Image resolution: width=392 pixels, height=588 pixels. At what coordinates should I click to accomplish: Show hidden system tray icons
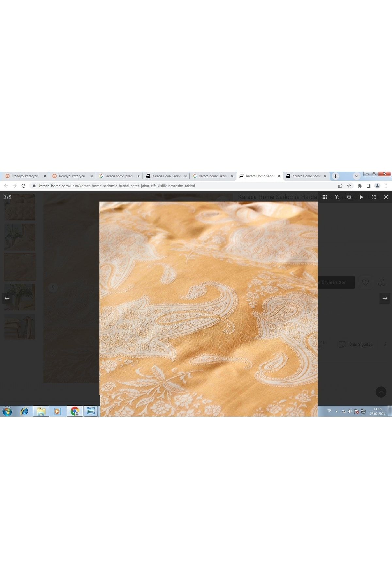(x=337, y=412)
